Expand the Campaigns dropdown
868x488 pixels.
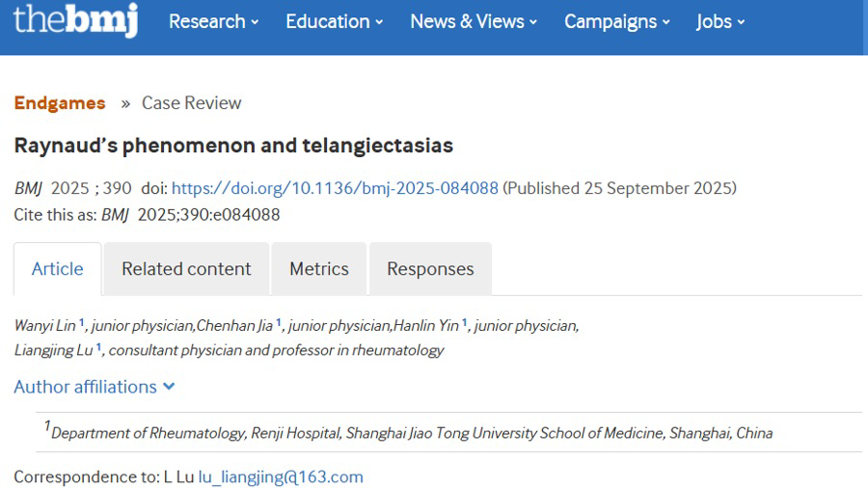tap(616, 21)
